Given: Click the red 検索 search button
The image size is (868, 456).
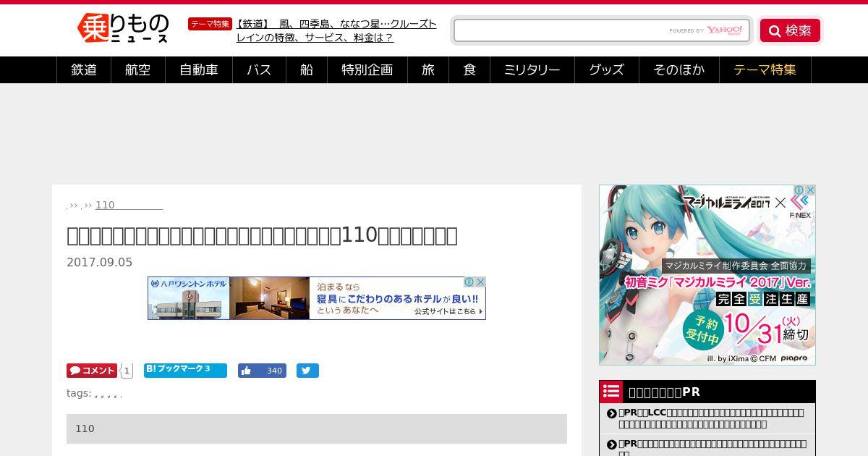Looking at the screenshot, I should point(790,30).
